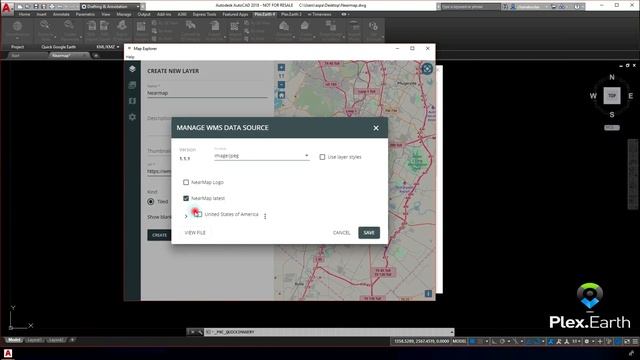Open the image/jpeg format dropdown
Image resolution: width=640 pixels, height=360 pixels.
tap(262, 156)
